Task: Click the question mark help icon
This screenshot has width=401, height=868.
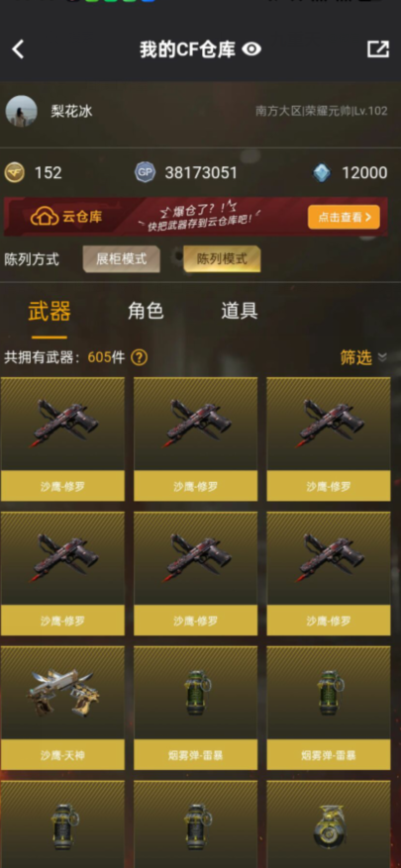Action: 139,357
